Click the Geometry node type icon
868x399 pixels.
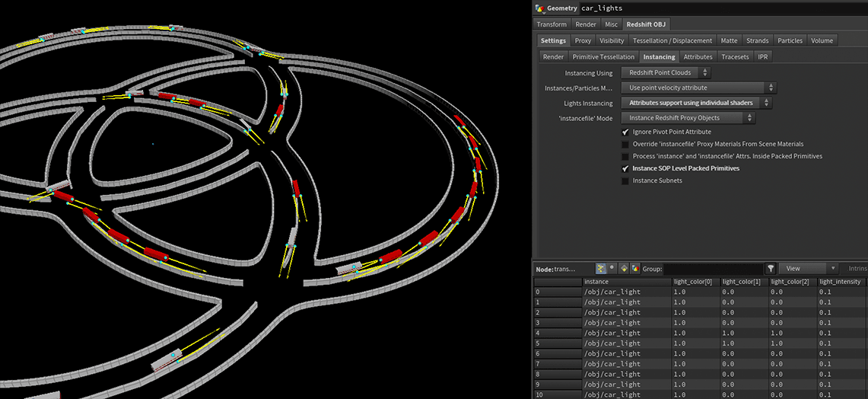point(540,8)
